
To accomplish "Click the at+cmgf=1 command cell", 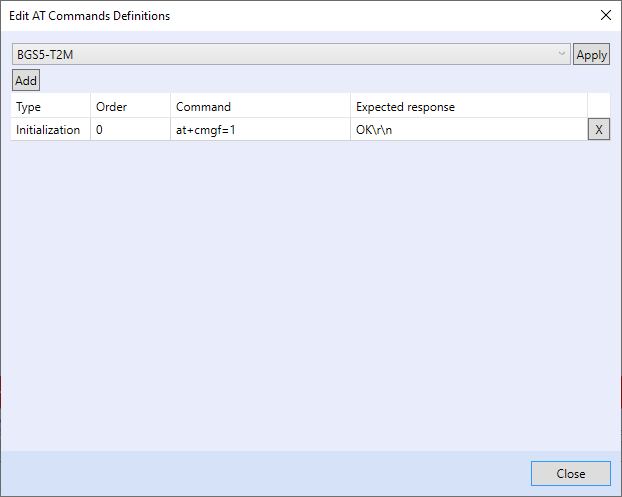I will point(260,130).
